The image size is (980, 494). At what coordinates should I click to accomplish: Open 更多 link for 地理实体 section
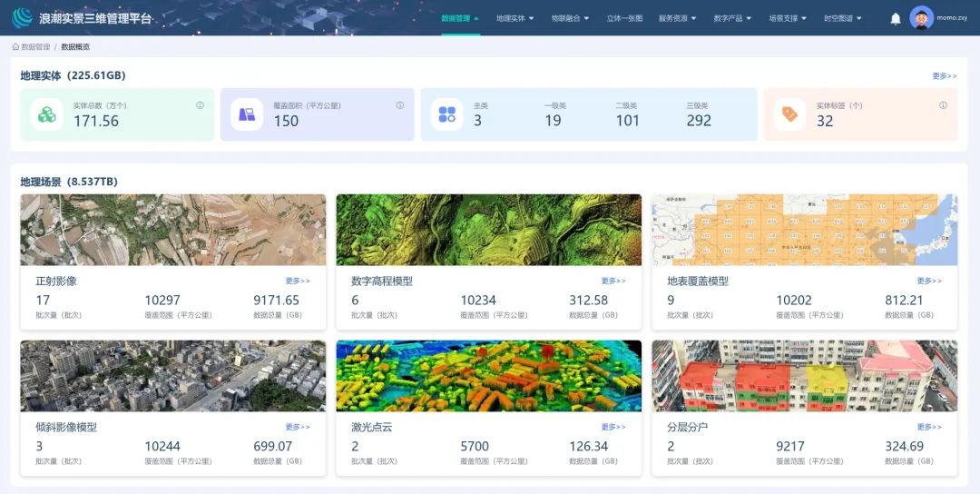[945, 75]
